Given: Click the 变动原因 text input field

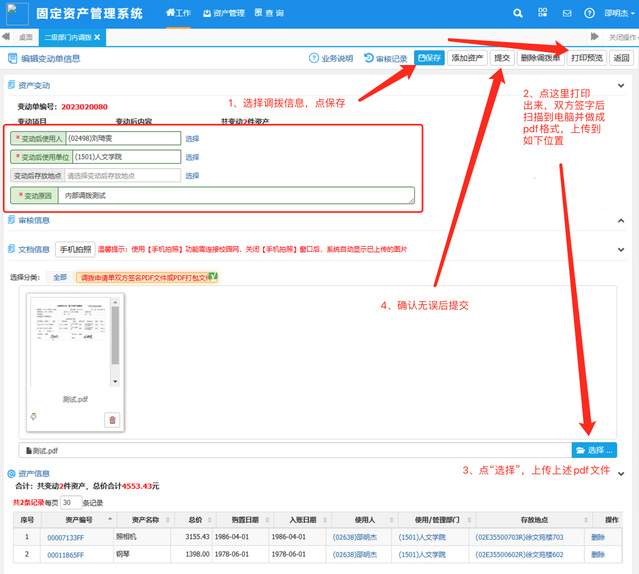Looking at the screenshot, I should 235,196.
